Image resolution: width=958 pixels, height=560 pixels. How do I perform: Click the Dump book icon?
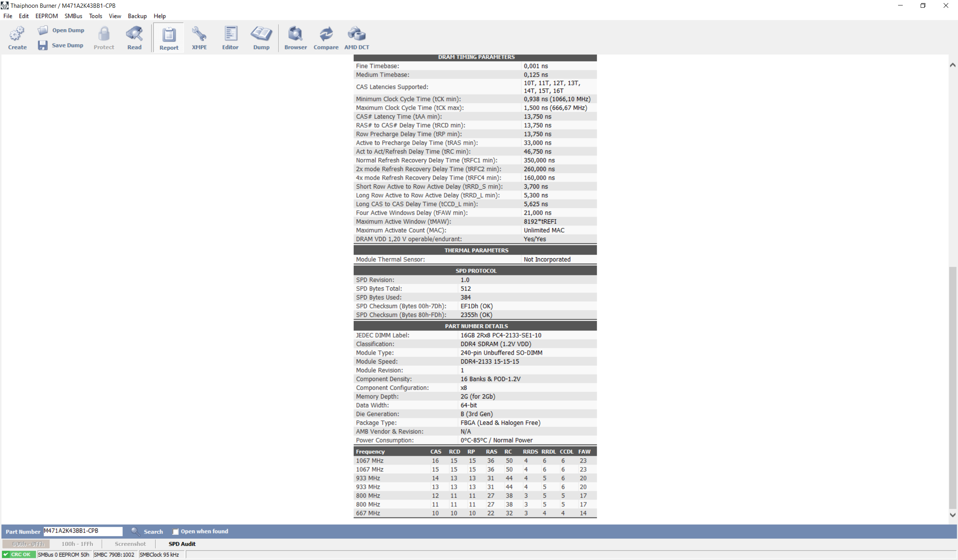(261, 34)
